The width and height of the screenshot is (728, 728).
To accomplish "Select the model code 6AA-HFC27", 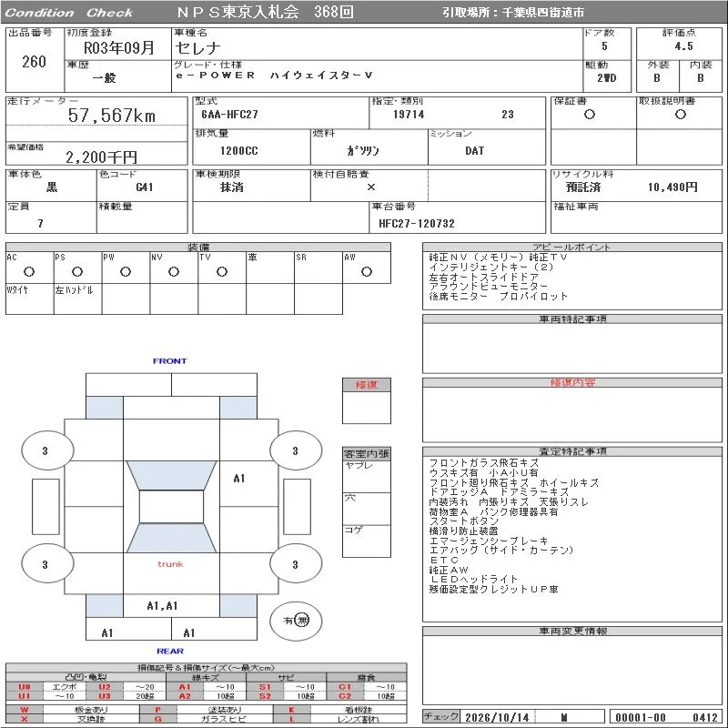I will point(230,115).
